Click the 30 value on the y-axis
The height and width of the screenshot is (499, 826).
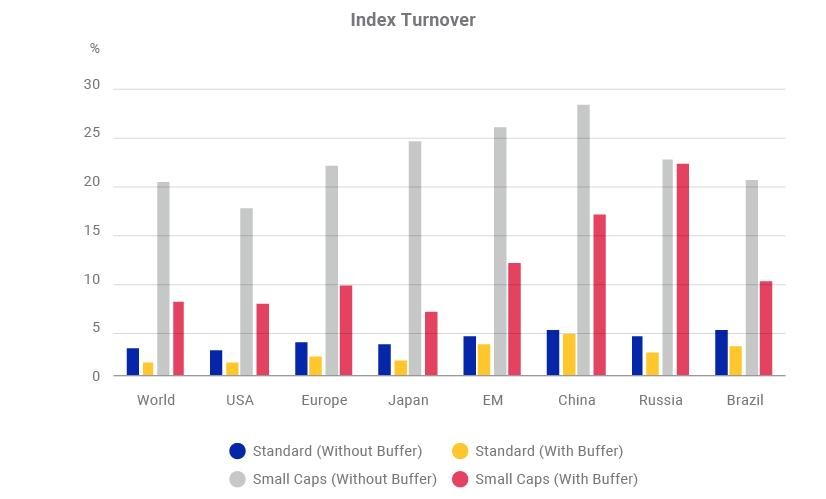[x=92, y=84]
